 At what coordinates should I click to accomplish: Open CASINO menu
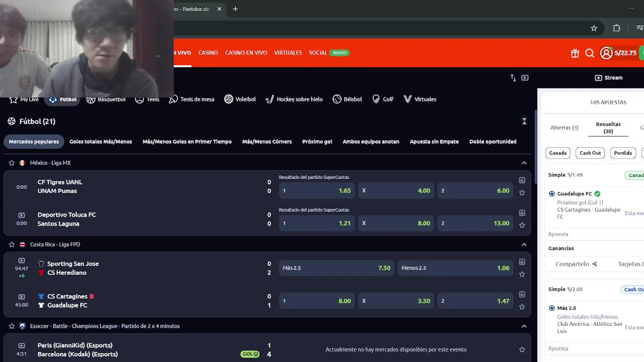[208, 53]
